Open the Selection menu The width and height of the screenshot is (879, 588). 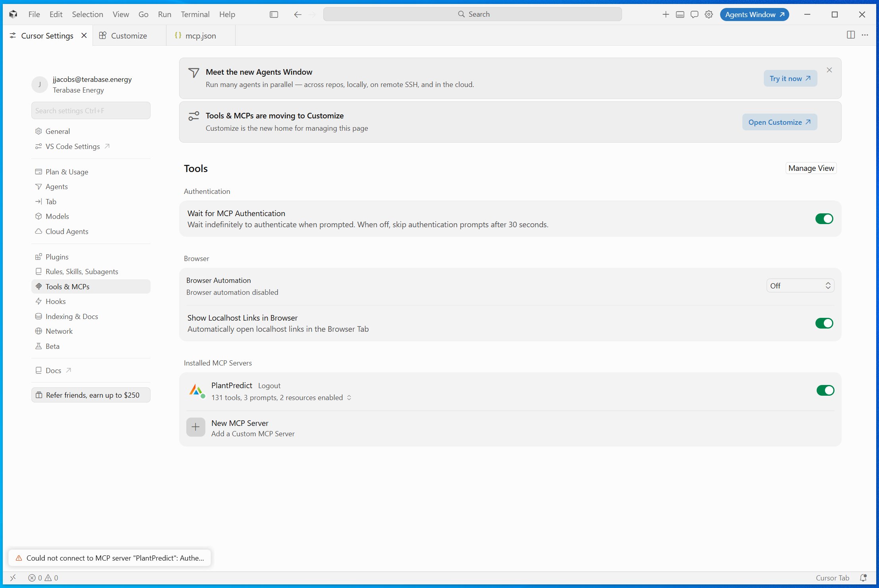[87, 14]
